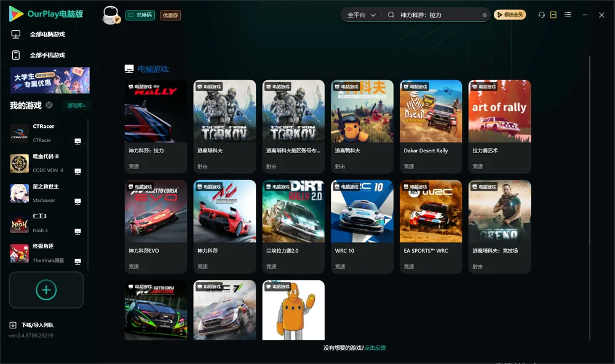Open the 尘埃拉力赛2.0 game card

click(x=293, y=227)
